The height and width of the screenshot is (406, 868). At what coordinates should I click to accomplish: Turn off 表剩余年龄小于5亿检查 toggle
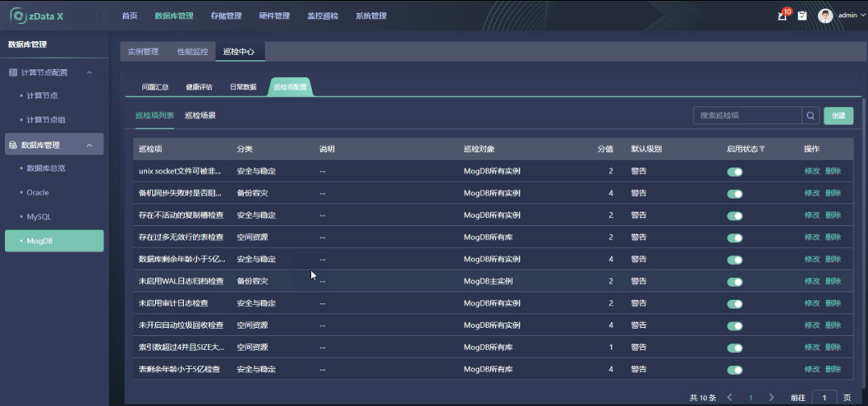click(x=735, y=370)
